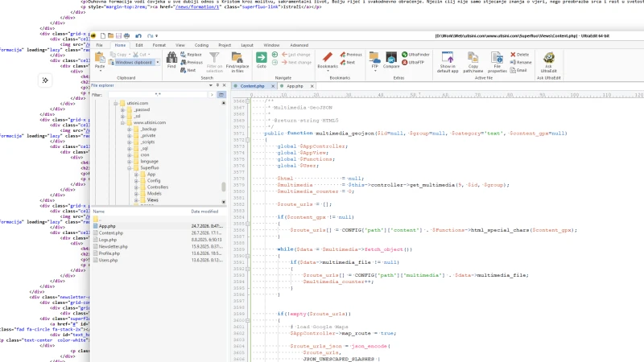Expand the Controllers folder in tree
The image size is (644, 362).
[x=136, y=187]
